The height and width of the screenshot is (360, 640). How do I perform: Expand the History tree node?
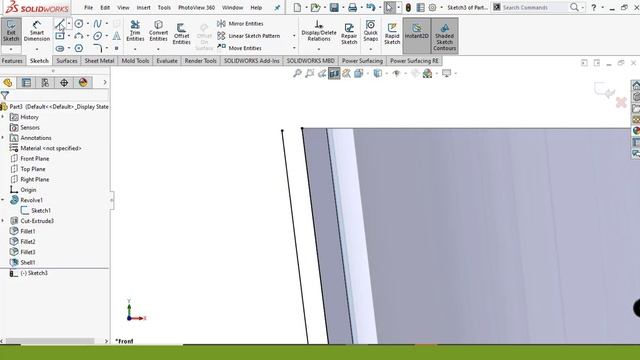pyautogui.click(x=3, y=117)
